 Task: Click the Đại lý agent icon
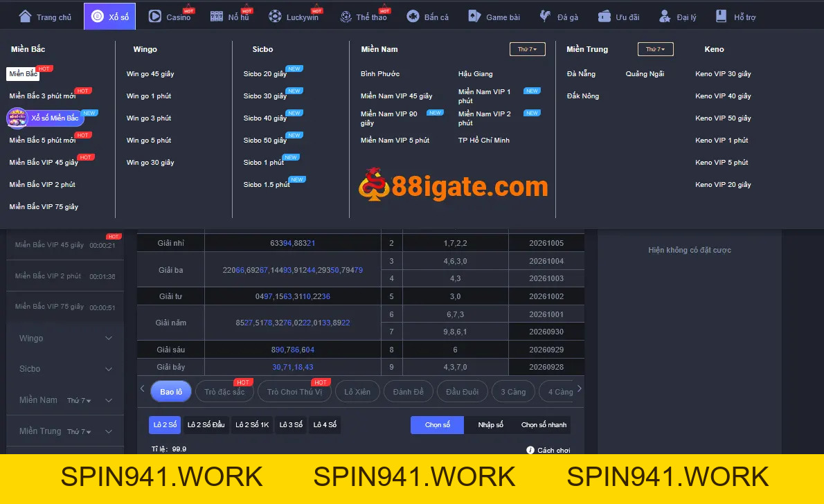pos(665,17)
